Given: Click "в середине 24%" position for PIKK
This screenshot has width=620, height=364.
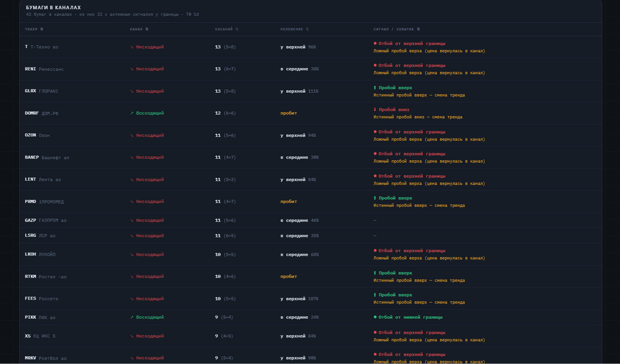Looking at the screenshot, I should [300, 317].
